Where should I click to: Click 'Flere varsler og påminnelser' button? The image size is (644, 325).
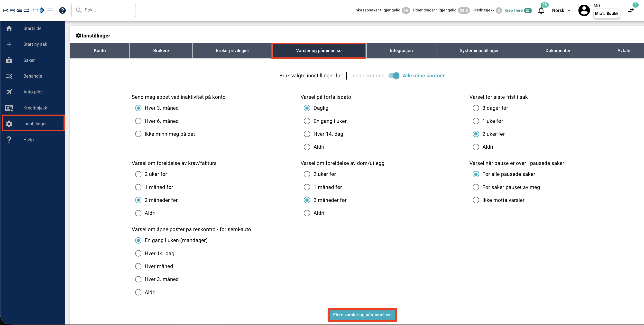362,315
